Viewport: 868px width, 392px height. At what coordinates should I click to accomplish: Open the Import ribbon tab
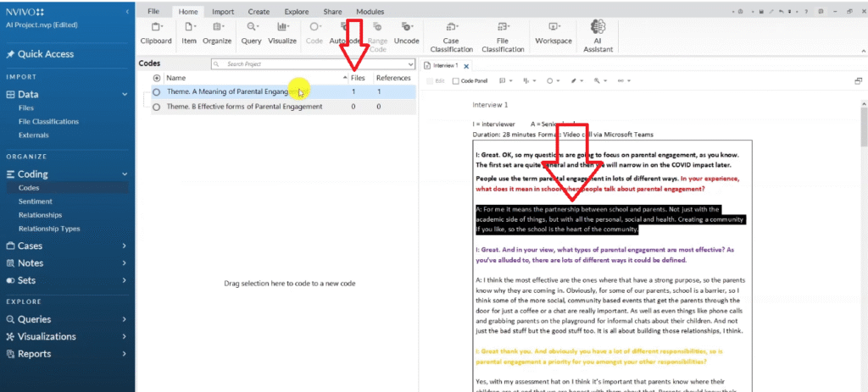223,12
